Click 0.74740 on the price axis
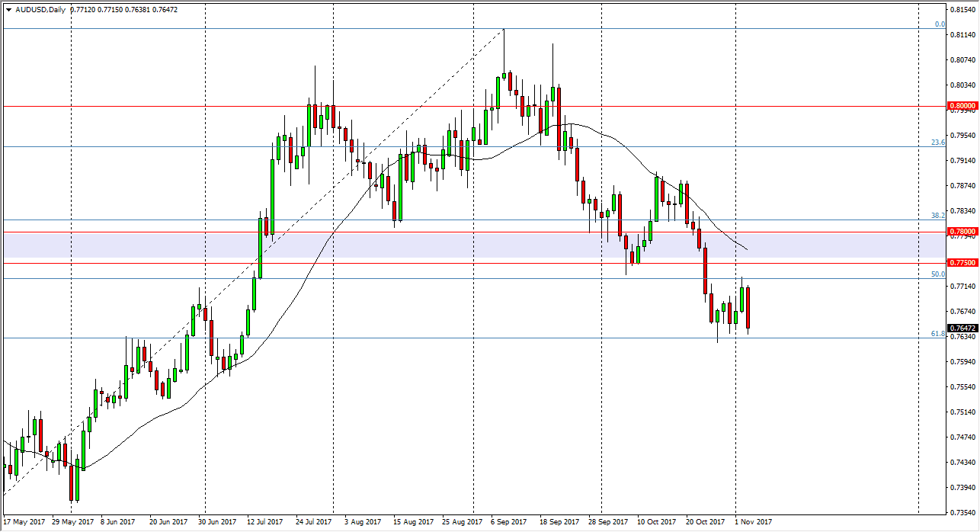980x532 pixels. pyautogui.click(x=962, y=437)
